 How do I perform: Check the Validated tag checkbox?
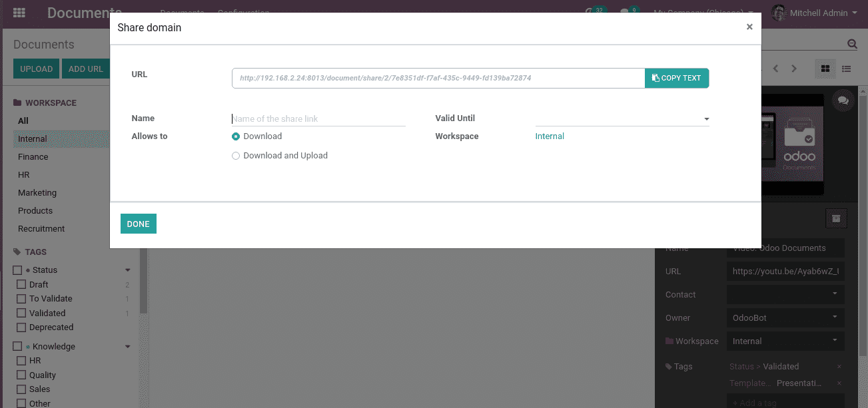click(21, 313)
